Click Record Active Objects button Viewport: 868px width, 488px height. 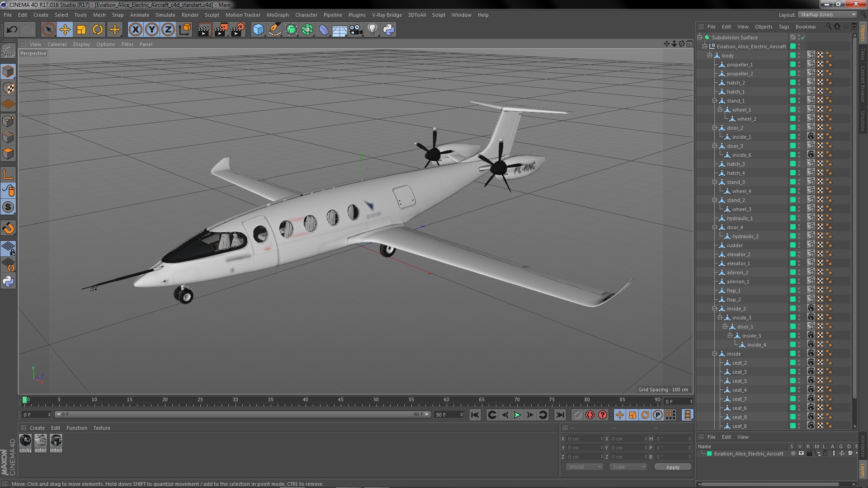coord(577,415)
